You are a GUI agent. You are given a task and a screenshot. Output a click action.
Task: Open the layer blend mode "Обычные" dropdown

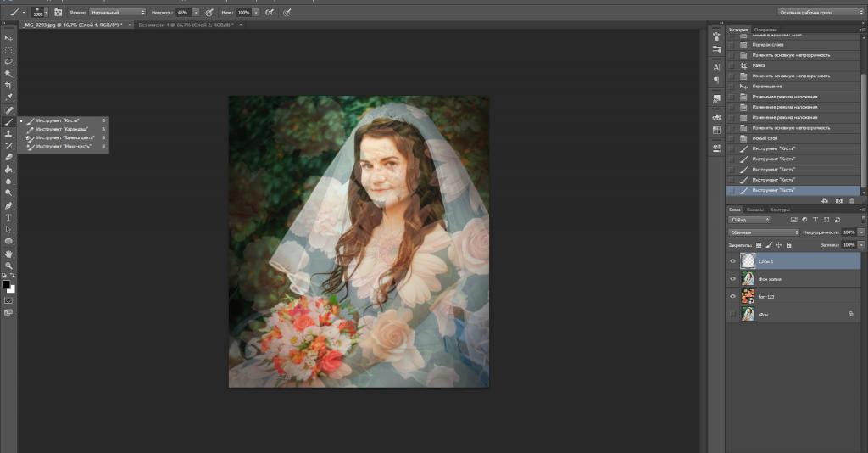click(x=764, y=232)
